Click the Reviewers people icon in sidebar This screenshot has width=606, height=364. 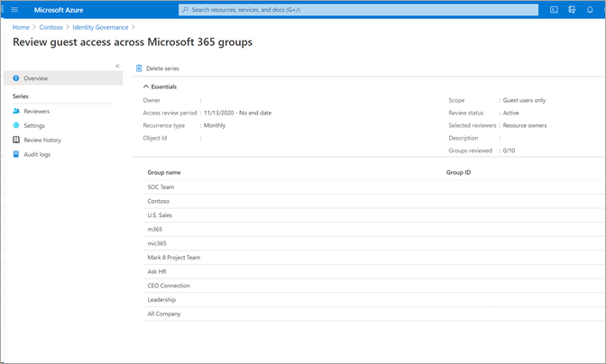[17, 111]
